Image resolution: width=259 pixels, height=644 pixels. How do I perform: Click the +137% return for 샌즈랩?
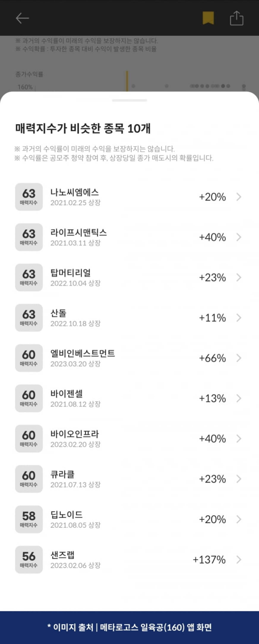click(209, 560)
